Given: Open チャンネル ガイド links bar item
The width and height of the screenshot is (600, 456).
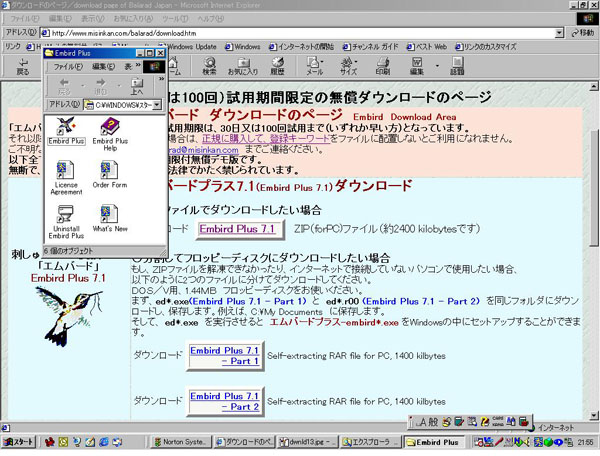Looking at the screenshot, I should (x=370, y=47).
